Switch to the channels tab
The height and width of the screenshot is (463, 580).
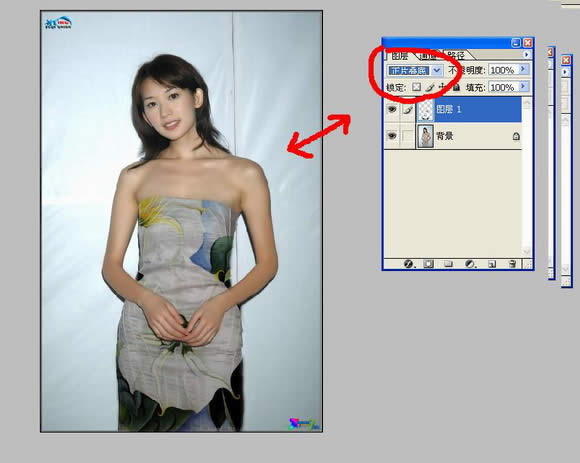pyautogui.click(x=429, y=55)
